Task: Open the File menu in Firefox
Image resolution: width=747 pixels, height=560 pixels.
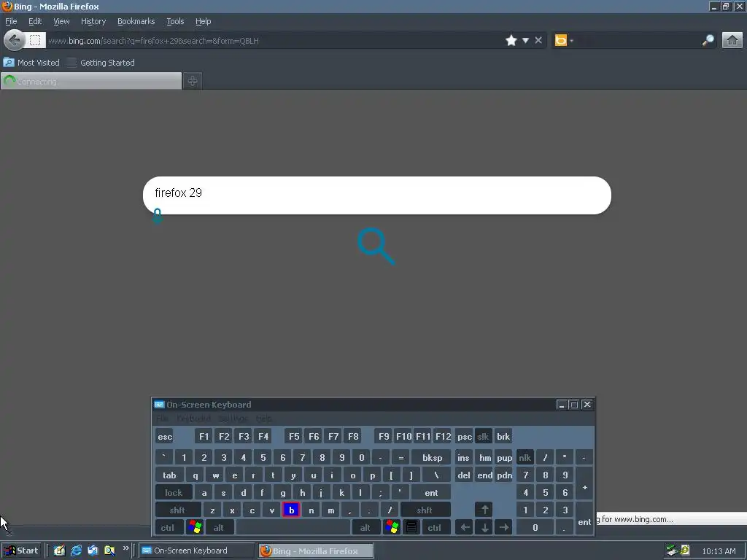Action: tap(11, 21)
